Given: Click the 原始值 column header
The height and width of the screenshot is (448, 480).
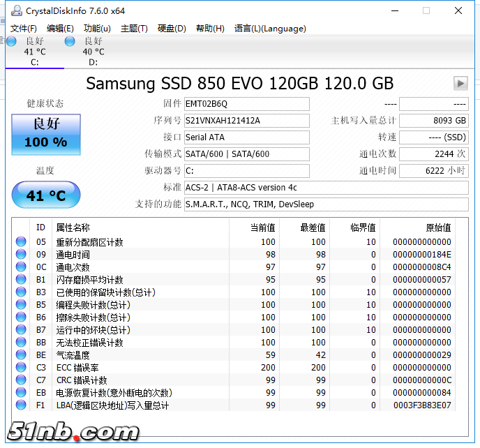Looking at the screenshot, I should tap(437, 228).
